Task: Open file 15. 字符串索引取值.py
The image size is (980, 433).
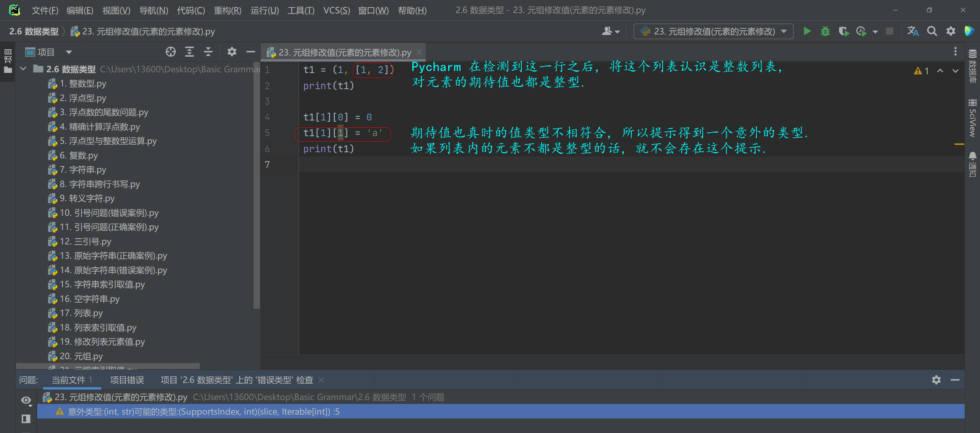Action: [96, 285]
